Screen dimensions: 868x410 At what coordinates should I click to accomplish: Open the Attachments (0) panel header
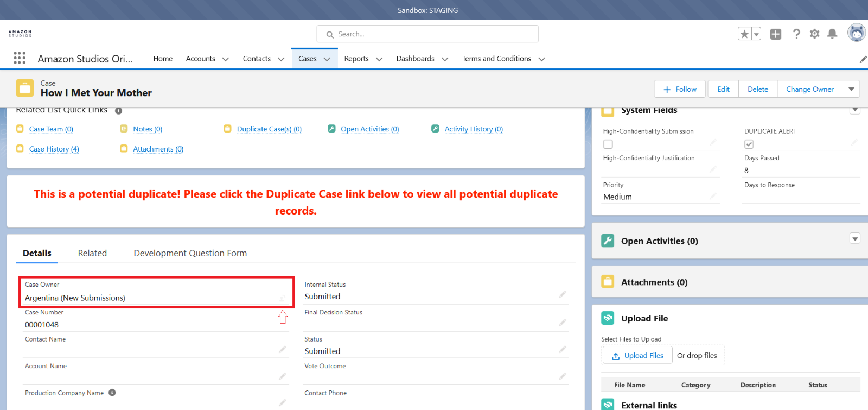(x=654, y=282)
